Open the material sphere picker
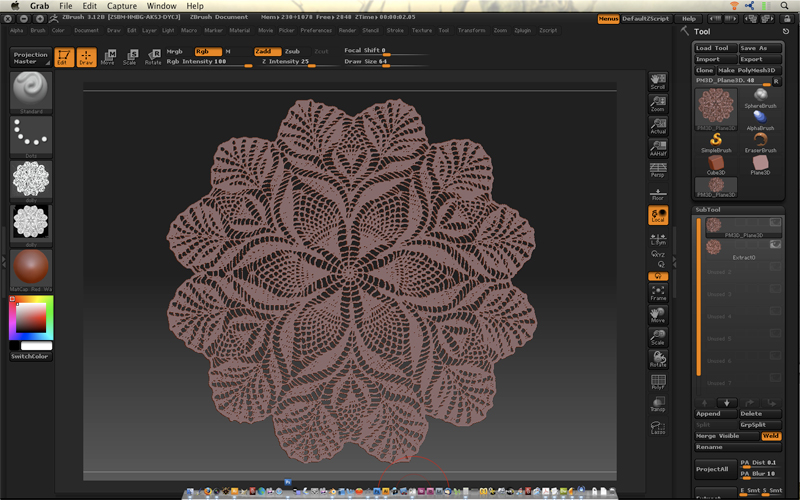 pyautogui.click(x=30, y=267)
